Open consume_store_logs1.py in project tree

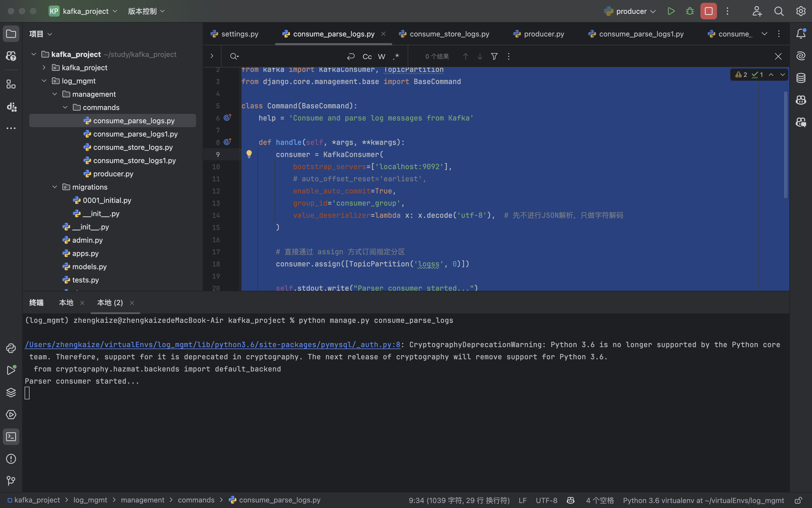tap(134, 161)
